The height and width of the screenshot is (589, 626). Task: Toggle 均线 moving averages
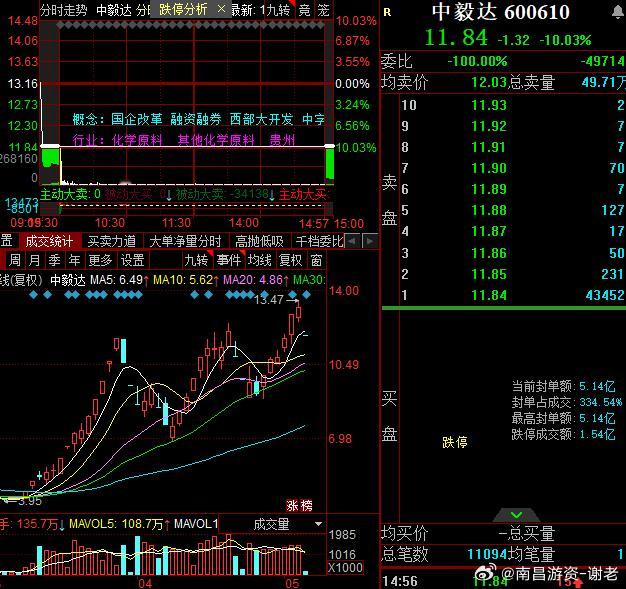pyautogui.click(x=260, y=260)
